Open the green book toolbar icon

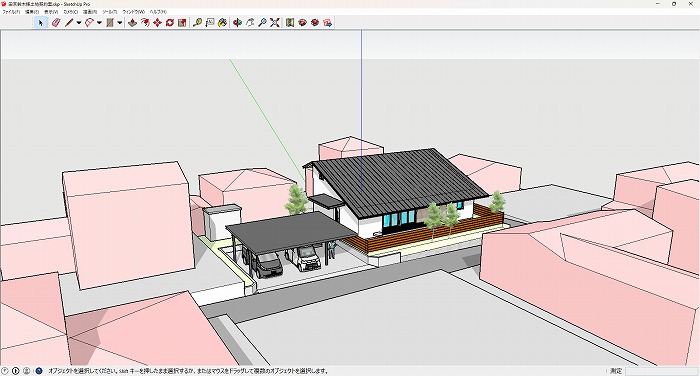click(x=290, y=23)
